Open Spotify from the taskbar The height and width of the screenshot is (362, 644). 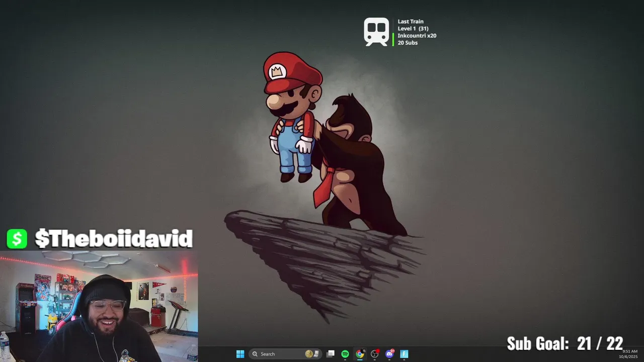[x=345, y=354]
